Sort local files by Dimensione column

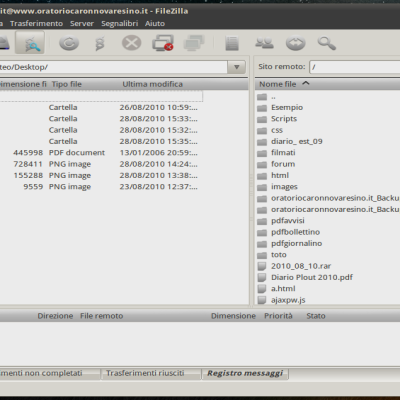pyautogui.click(x=23, y=84)
